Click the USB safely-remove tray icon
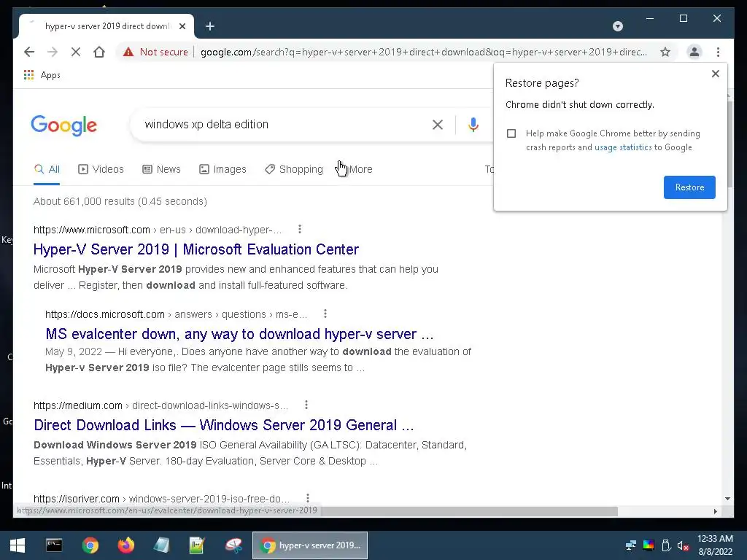The height and width of the screenshot is (560, 747). click(666, 545)
